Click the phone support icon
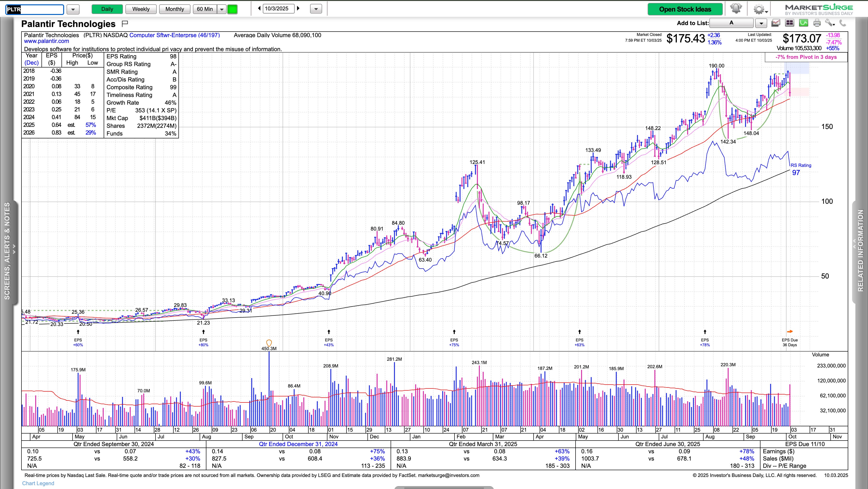Image resolution: width=868 pixels, height=489 pixels. pyautogui.click(x=843, y=23)
